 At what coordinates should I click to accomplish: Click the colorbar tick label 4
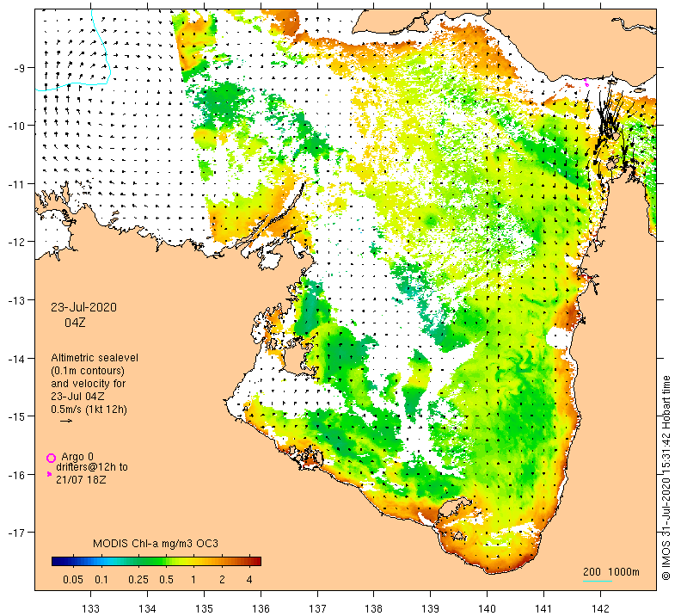tap(249, 580)
